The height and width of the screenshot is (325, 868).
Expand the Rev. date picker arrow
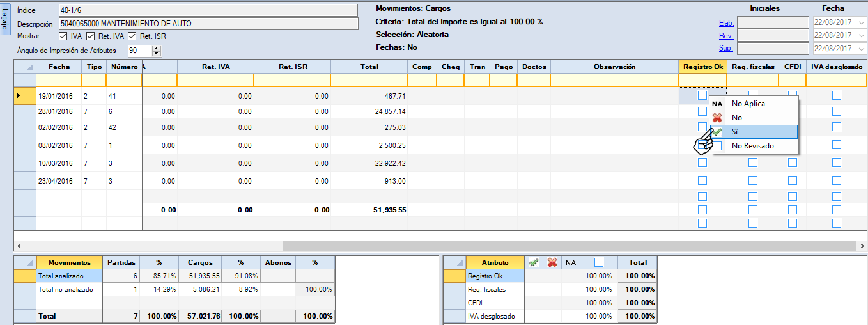click(862, 36)
